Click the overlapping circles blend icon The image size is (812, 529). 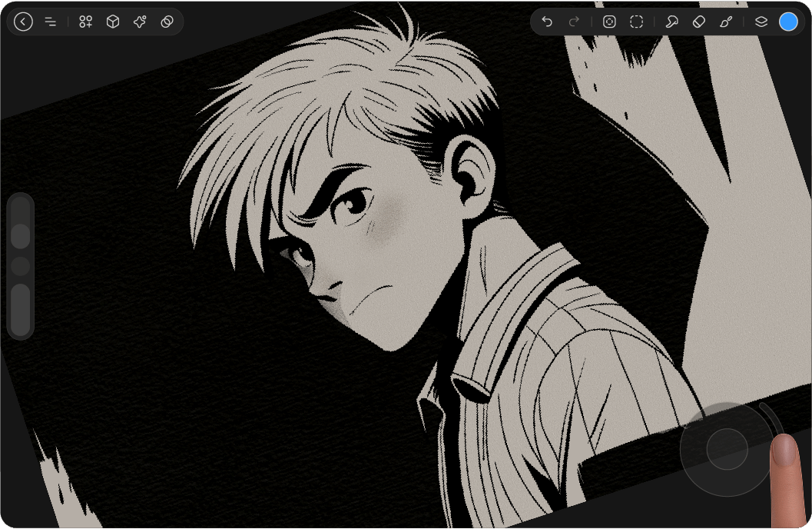coord(167,22)
